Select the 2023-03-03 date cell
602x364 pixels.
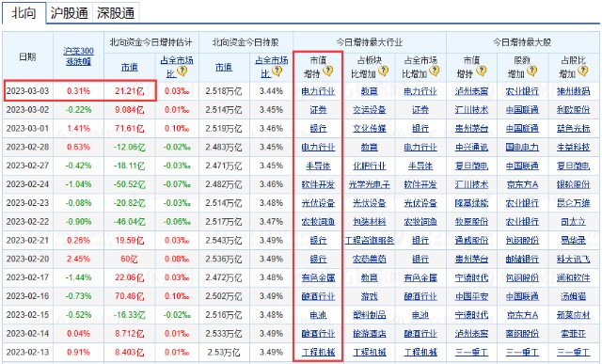pos(27,91)
